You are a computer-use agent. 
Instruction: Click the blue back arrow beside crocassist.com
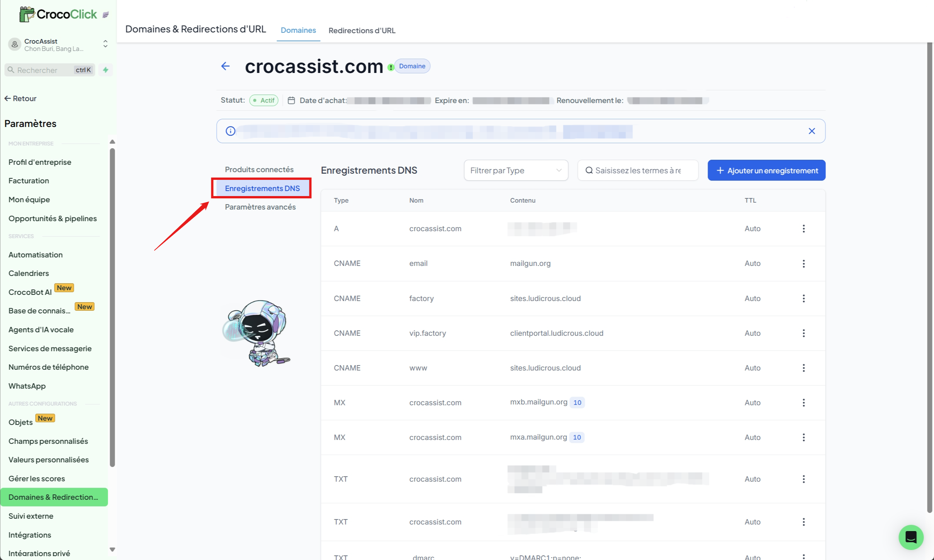coord(226,66)
